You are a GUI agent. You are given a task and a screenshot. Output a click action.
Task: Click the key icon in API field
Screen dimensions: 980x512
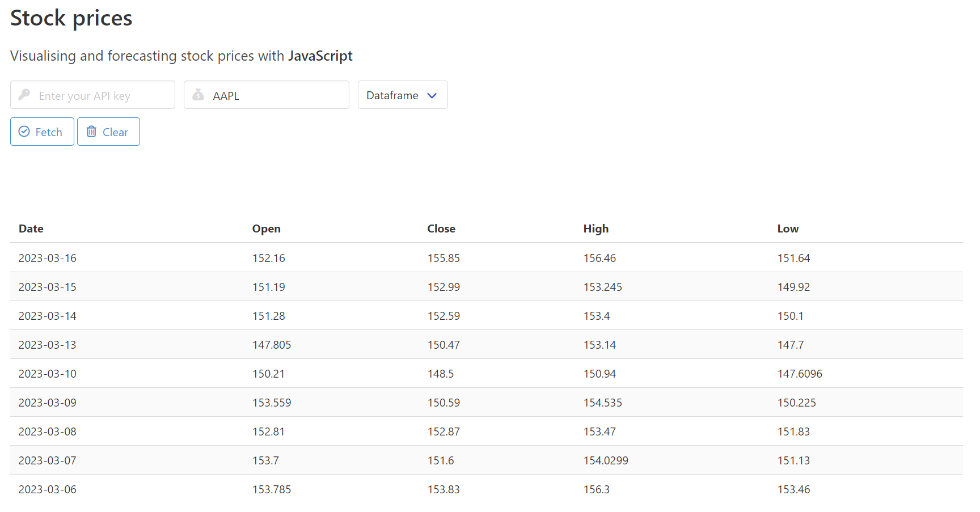(24, 95)
